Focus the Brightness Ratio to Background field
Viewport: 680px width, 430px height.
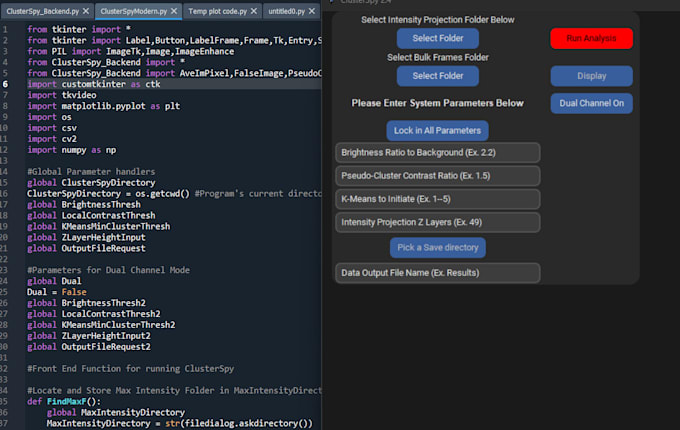(x=438, y=153)
